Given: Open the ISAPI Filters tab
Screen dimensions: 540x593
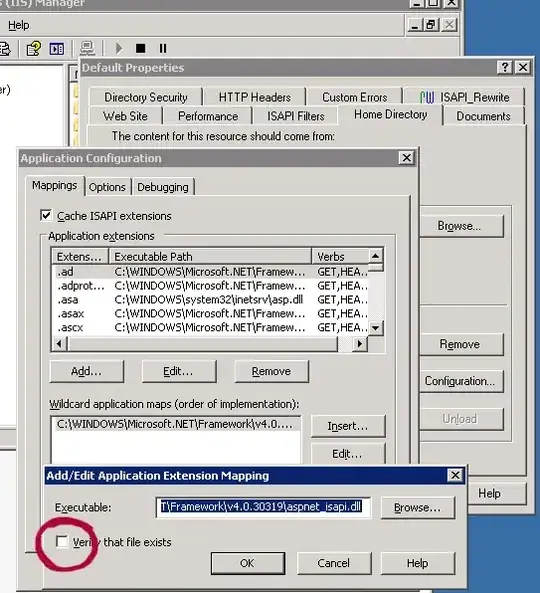Looking at the screenshot, I should click(x=296, y=116).
